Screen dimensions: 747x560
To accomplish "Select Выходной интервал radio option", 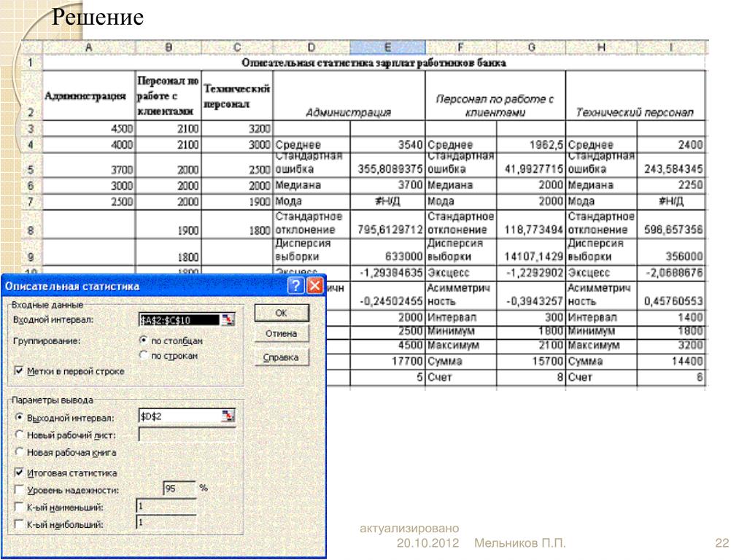I will pyautogui.click(x=19, y=418).
